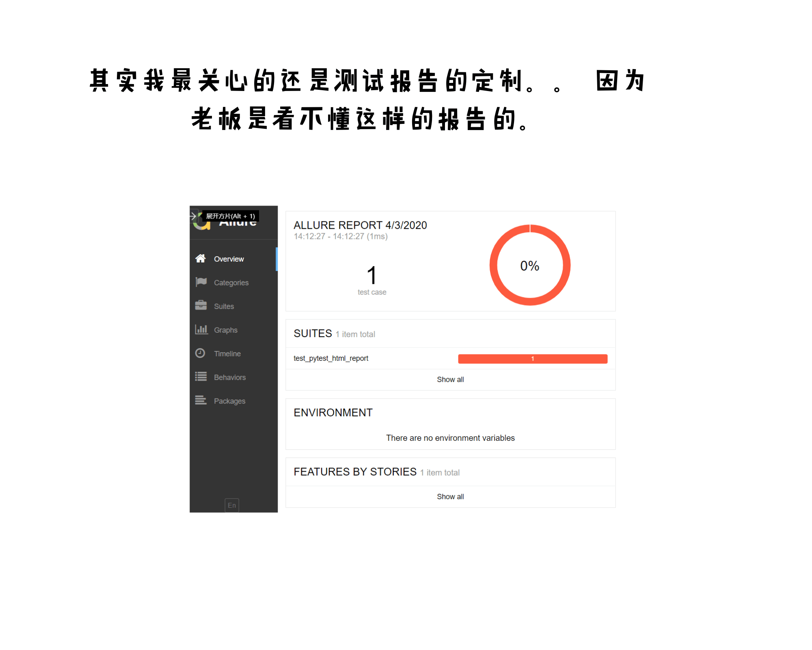Click the red failed-count bar
The width and height of the screenshot is (812, 650).
point(532,359)
